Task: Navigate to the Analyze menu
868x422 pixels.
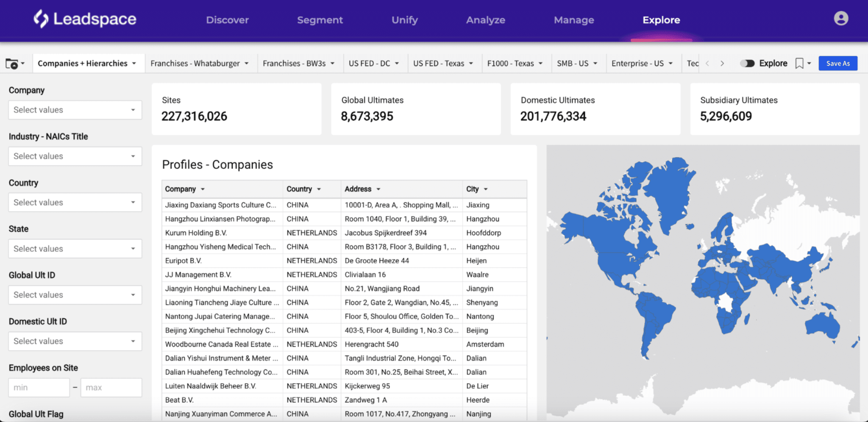Action: (x=486, y=20)
